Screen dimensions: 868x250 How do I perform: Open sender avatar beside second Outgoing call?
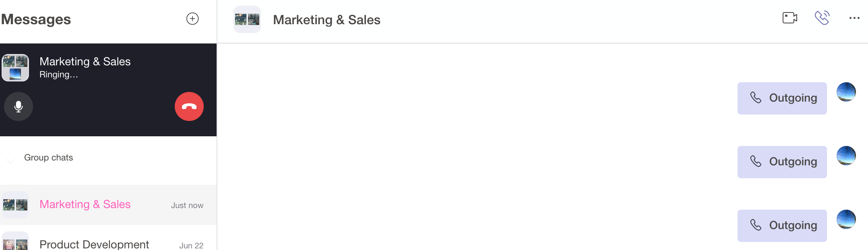click(x=846, y=156)
